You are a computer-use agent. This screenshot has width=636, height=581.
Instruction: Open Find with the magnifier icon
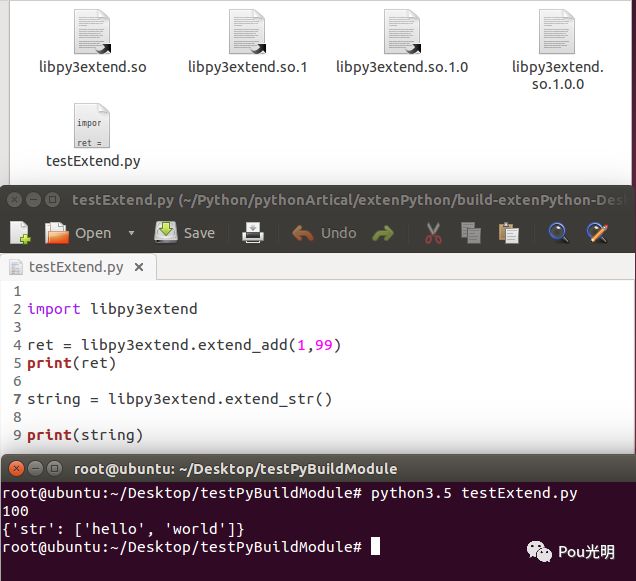click(558, 233)
